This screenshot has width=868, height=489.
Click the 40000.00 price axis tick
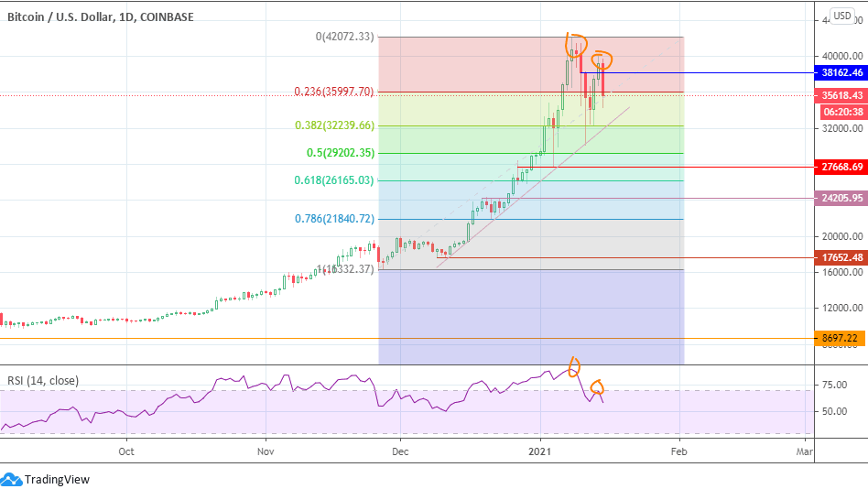point(842,56)
